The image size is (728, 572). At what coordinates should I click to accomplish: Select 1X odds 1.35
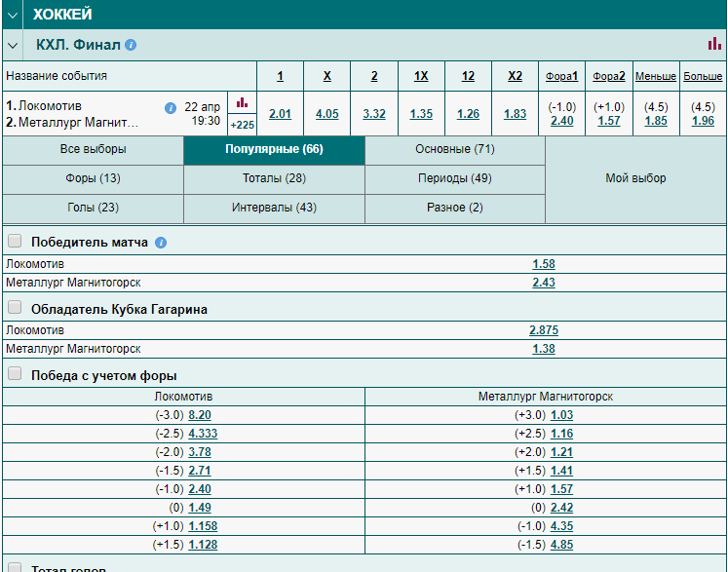point(421,114)
